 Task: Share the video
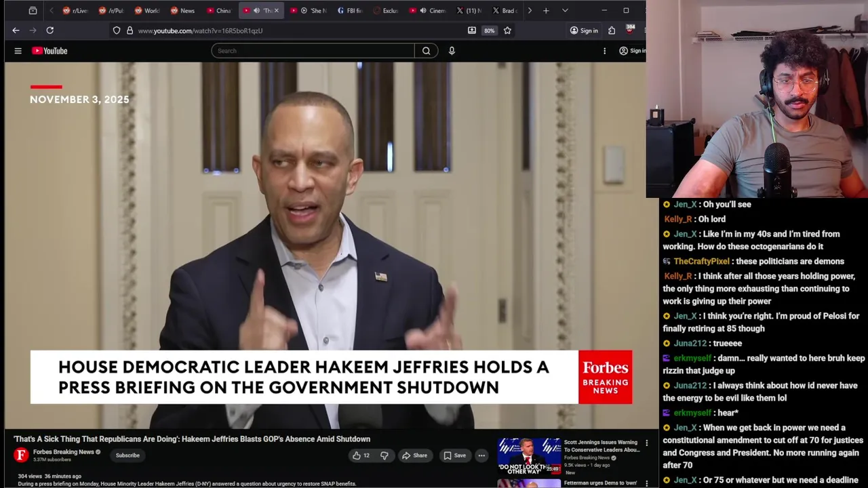coord(414,455)
